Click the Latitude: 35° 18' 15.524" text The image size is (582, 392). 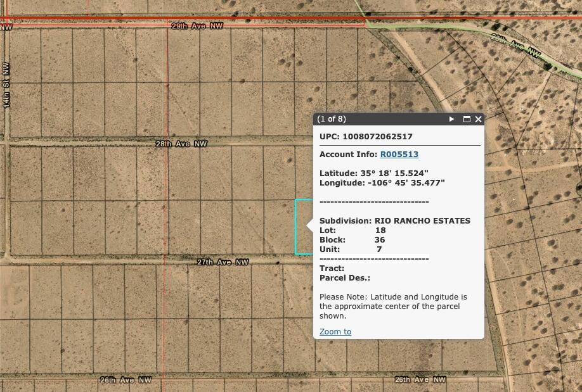374,173
